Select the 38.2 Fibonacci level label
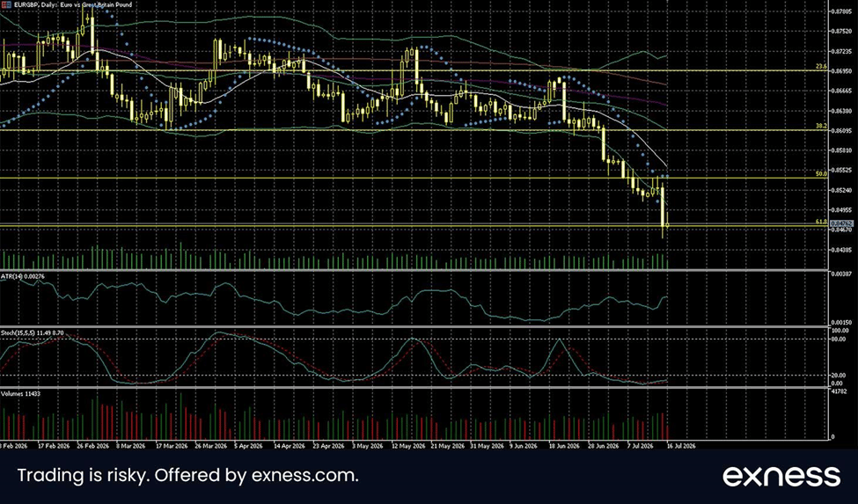 (x=821, y=126)
